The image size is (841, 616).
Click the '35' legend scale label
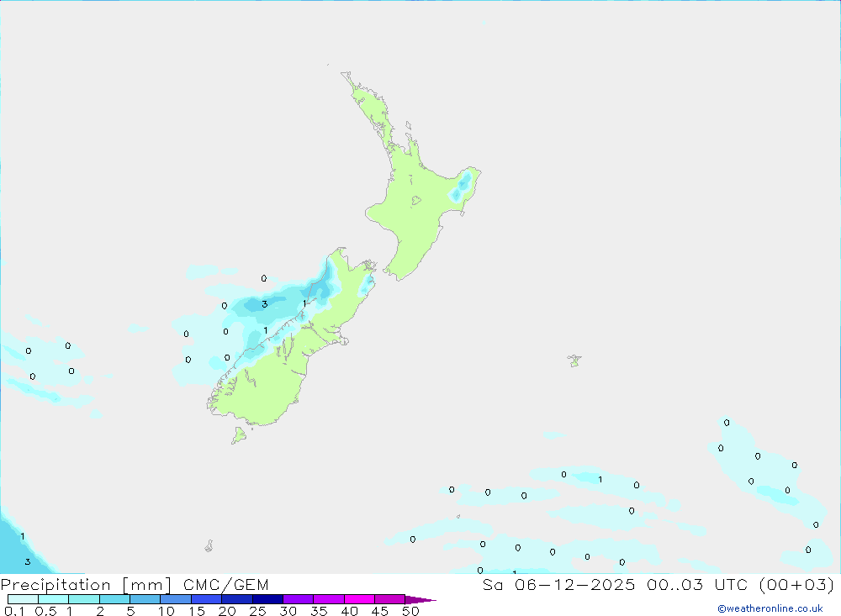click(319, 611)
